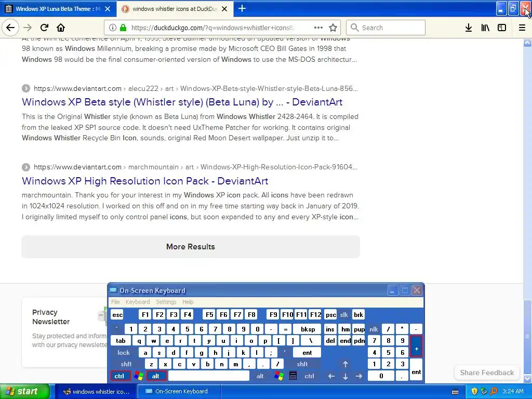Show site information icon in address bar
Screen dimensions: 532x399
point(113,28)
